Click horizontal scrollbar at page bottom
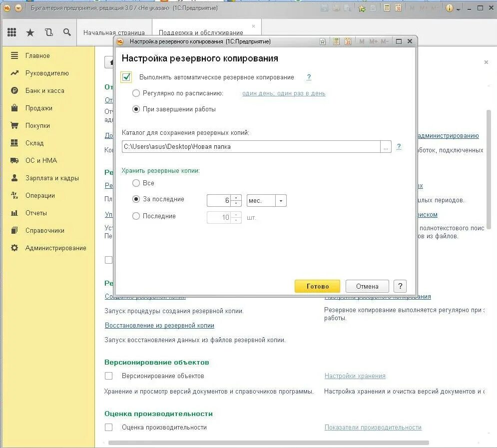Image resolution: width=497 pixels, height=448 pixels. point(268,443)
